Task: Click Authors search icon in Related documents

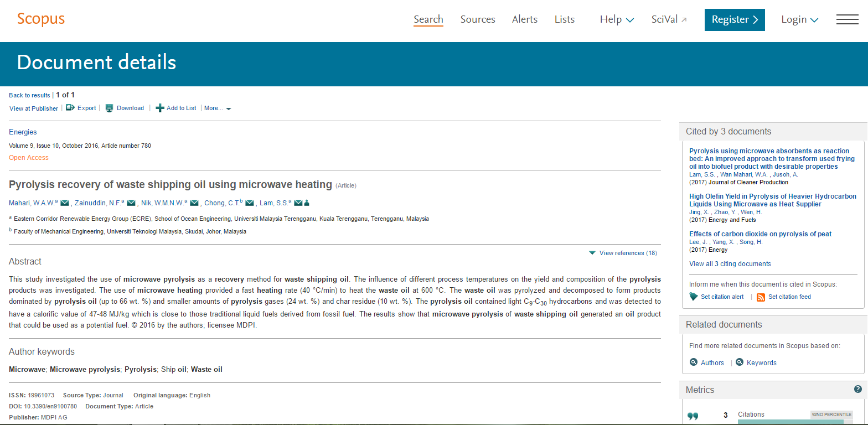Action: (x=694, y=362)
